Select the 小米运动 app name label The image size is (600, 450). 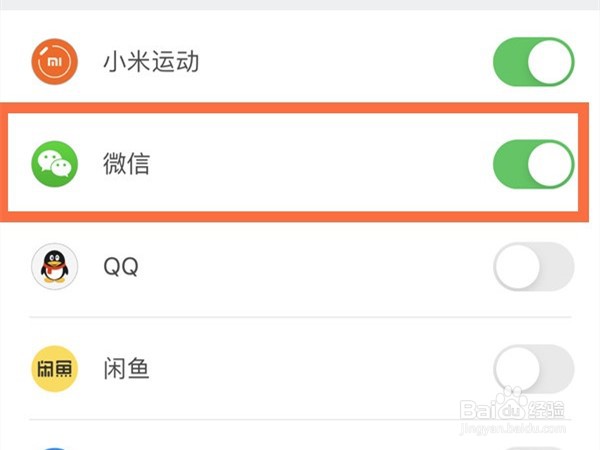click(151, 62)
